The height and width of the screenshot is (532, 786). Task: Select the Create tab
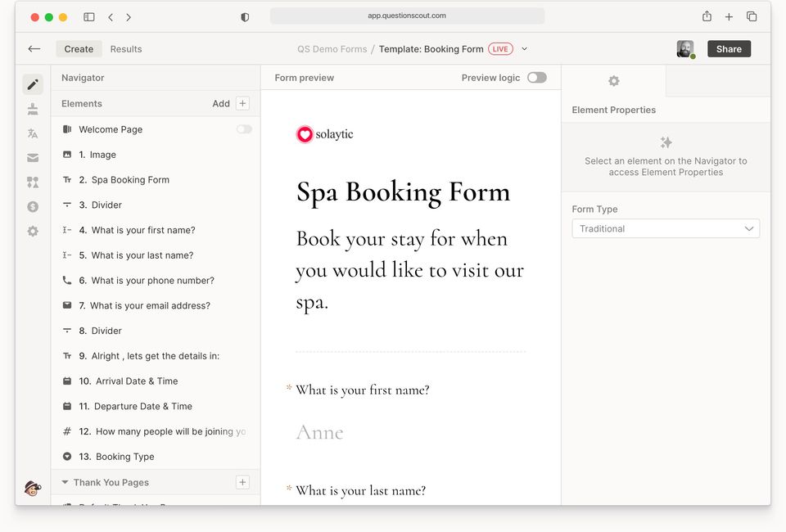click(79, 49)
